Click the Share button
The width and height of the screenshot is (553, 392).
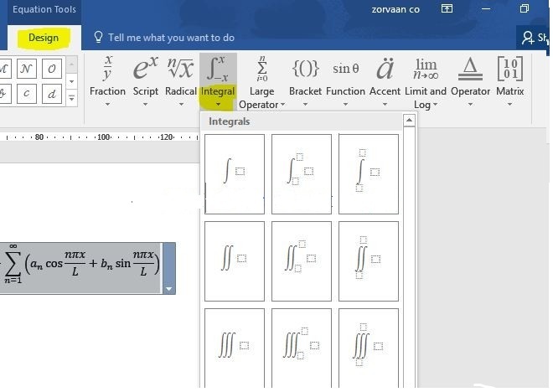tap(534, 38)
